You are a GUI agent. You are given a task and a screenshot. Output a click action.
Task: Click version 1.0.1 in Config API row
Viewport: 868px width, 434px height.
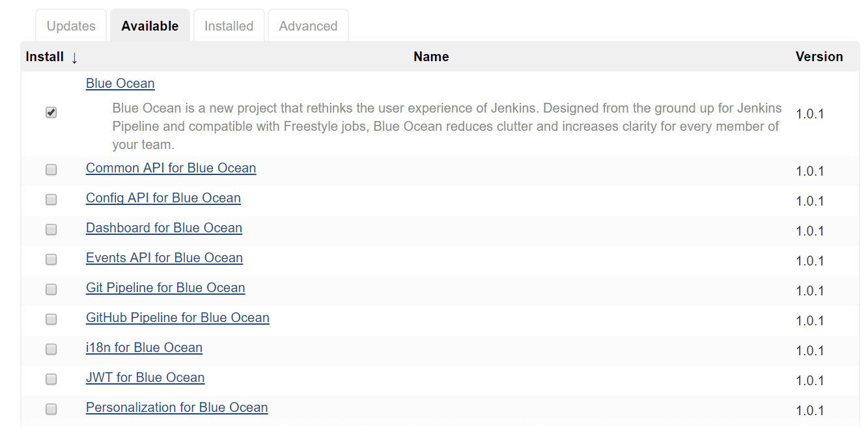(810, 201)
